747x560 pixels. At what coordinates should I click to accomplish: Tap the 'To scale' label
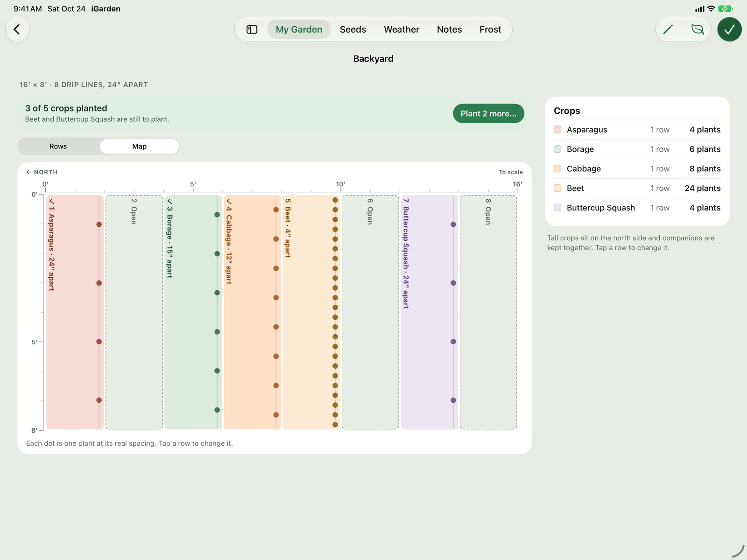[511, 172]
